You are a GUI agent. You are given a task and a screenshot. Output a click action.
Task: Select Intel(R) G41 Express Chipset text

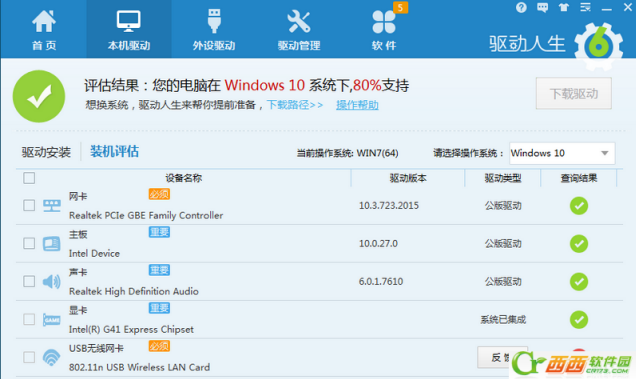[131, 329]
